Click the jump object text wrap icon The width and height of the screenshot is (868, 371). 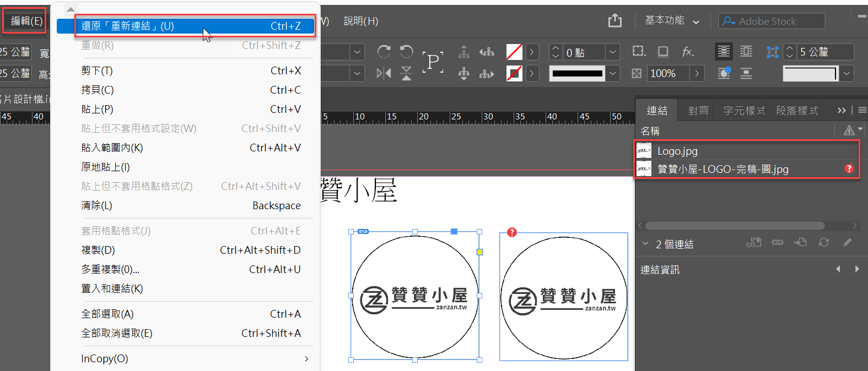coord(746,73)
